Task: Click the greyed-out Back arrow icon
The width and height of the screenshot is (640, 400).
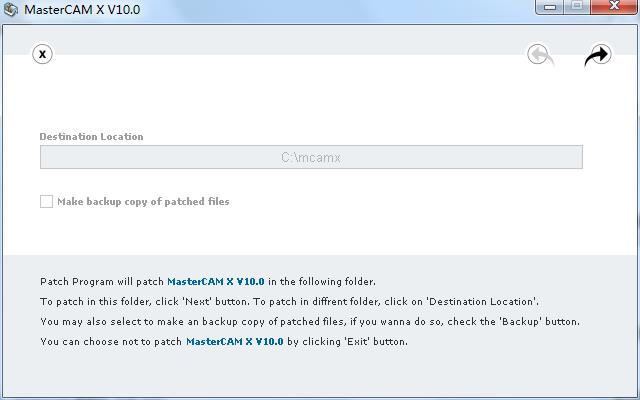Action: pos(540,55)
